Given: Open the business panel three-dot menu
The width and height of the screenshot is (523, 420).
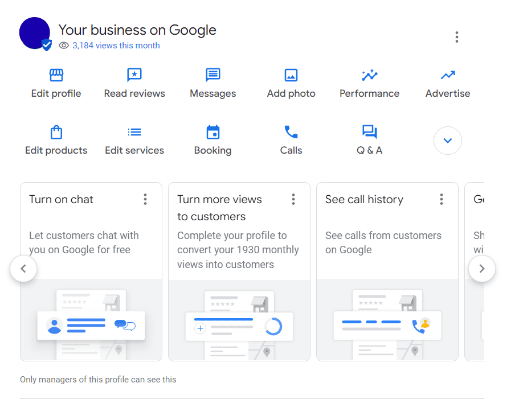Looking at the screenshot, I should coord(457,37).
